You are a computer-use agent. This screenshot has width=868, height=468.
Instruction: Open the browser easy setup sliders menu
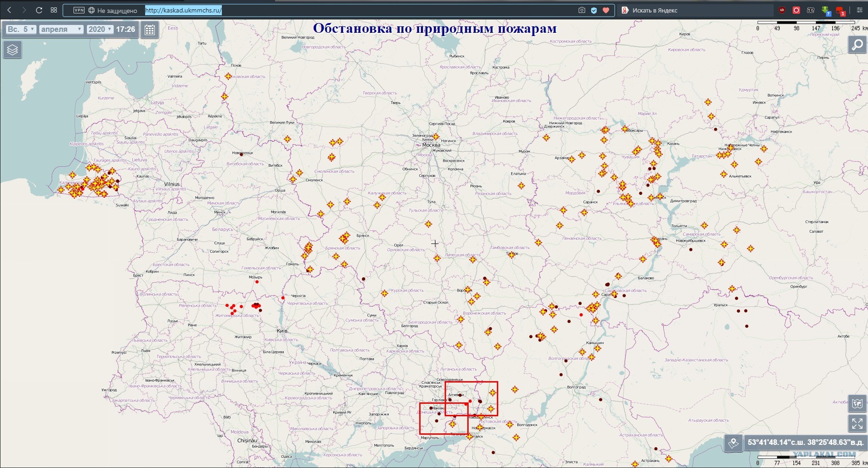point(860,10)
